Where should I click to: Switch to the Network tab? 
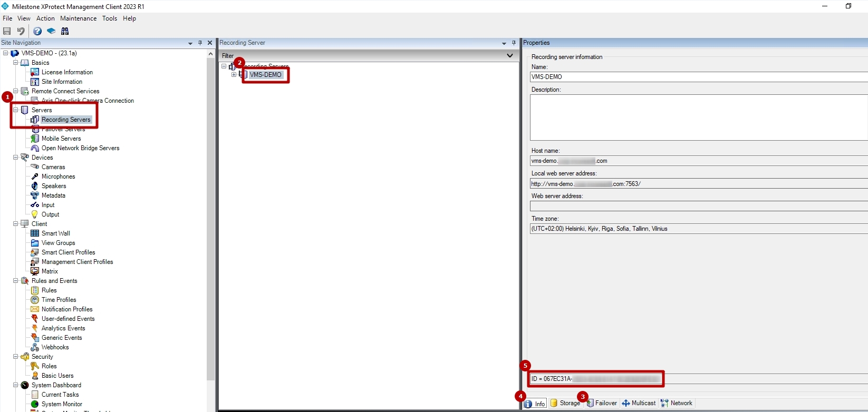tap(677, 403)
